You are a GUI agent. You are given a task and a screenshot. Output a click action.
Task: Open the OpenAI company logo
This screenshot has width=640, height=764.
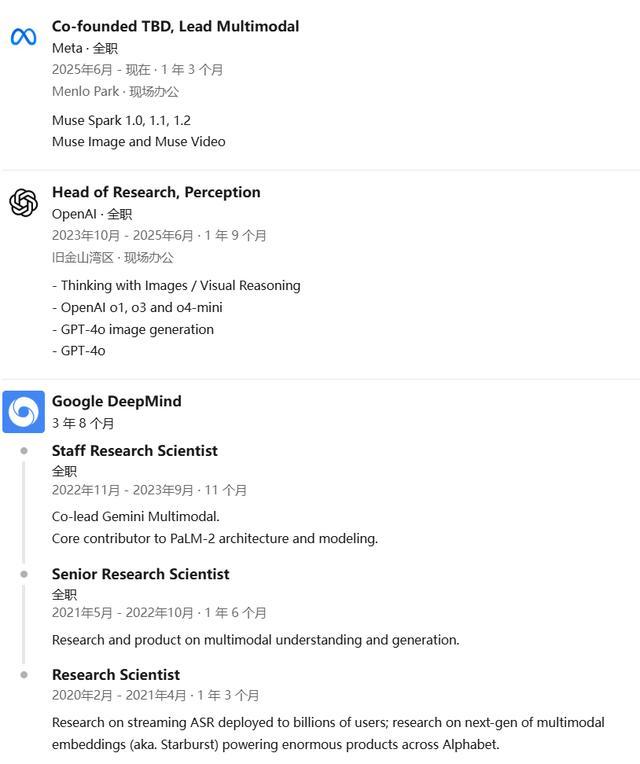[23, 203]
